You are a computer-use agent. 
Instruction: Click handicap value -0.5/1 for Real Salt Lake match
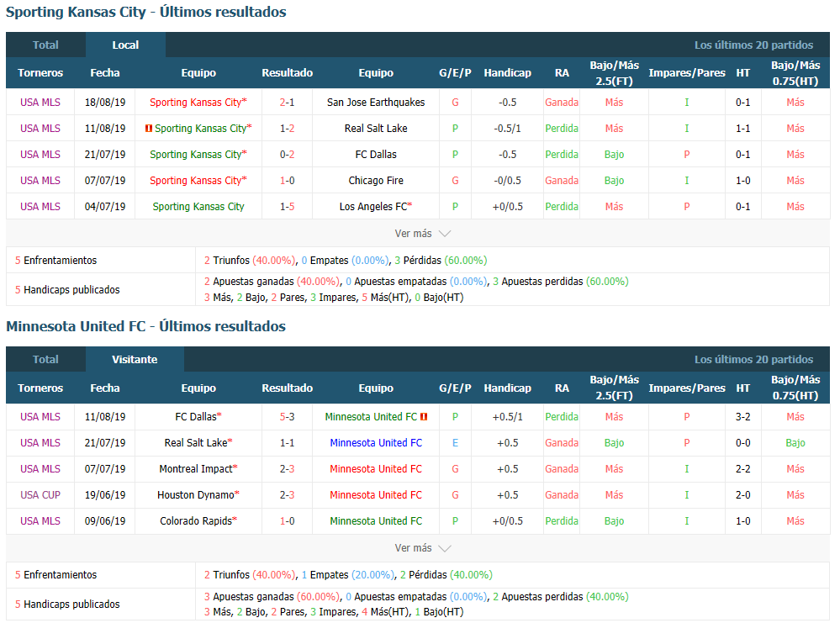507,129
